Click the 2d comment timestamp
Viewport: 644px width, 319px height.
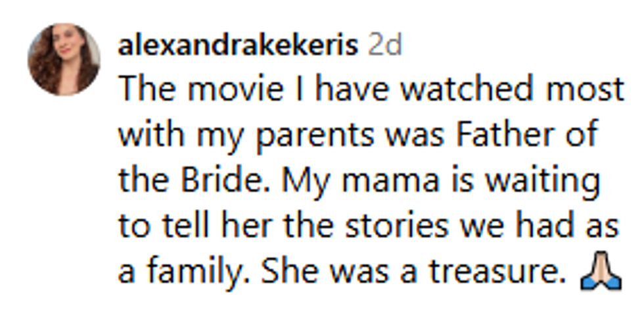[x=384, y=45]
